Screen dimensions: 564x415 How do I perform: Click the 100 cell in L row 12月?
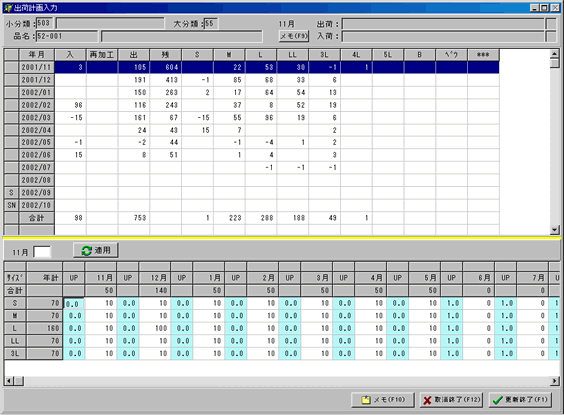[x=155, y=328]
